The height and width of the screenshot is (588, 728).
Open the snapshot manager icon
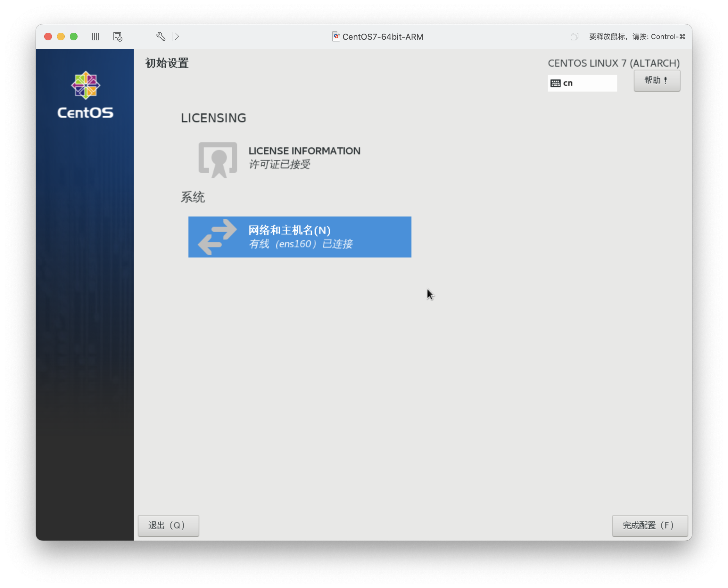[x=118, y=37]
